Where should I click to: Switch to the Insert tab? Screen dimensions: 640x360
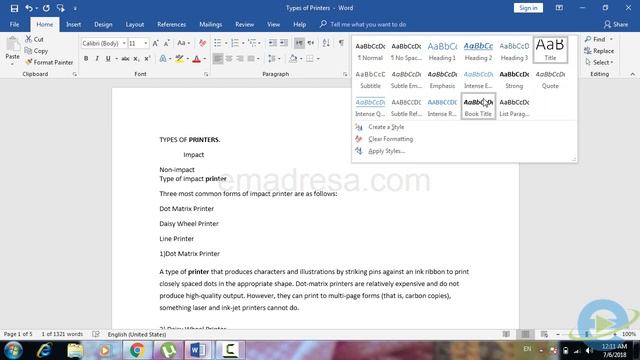click(73, 24)
